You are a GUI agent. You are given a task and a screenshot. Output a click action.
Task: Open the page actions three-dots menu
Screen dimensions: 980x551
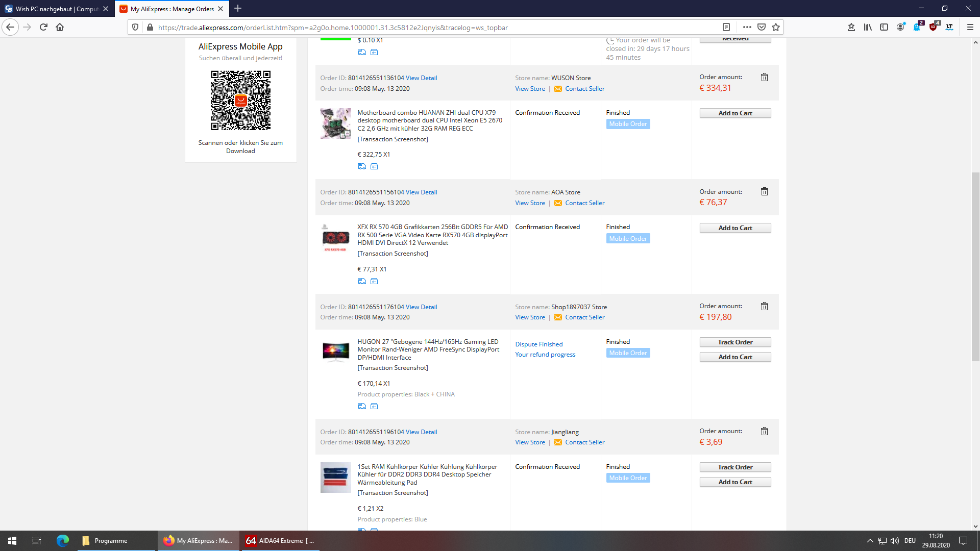[x=747, y=27]
